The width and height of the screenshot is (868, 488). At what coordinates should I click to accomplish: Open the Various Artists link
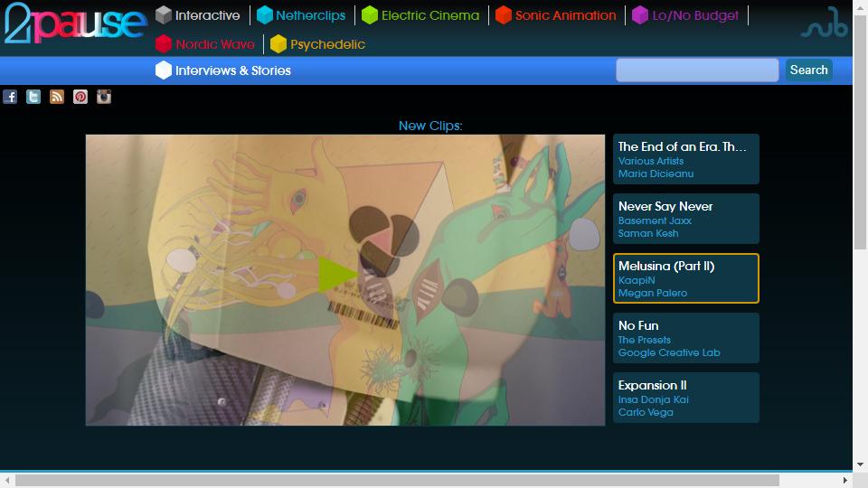(x=650, y=161)
